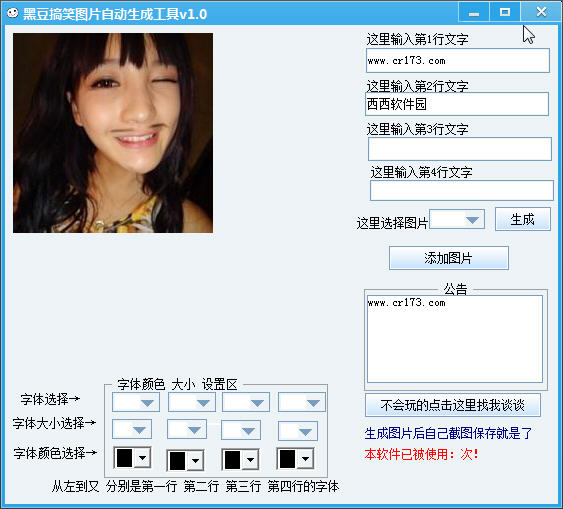
Task: Select the preview photo thumbnail
Action: [113, 133]
